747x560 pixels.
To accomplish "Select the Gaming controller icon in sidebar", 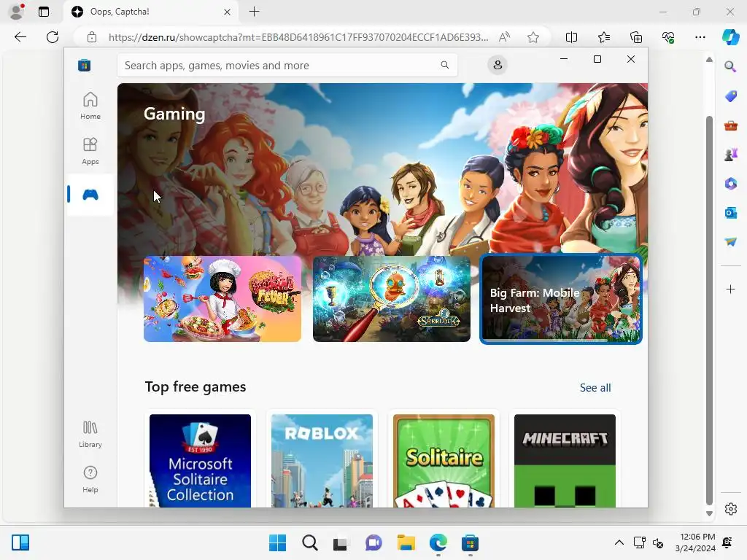I will [90, 194].
